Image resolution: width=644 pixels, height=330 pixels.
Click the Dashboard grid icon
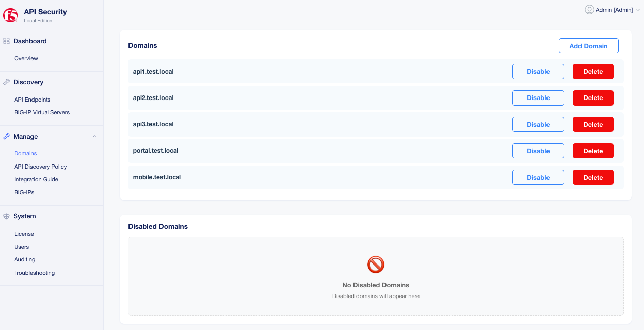tap(7, 41)
